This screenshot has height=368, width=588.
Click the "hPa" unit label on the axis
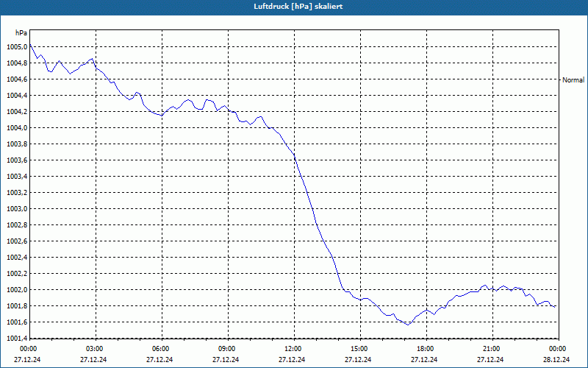21,32
